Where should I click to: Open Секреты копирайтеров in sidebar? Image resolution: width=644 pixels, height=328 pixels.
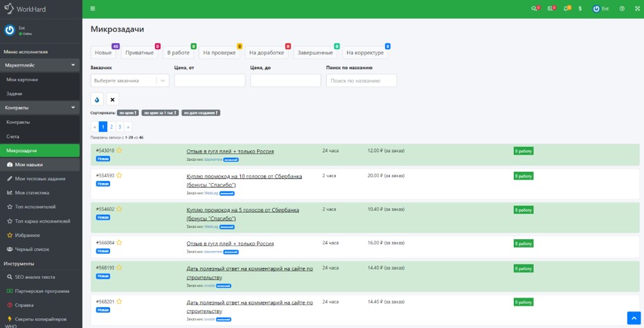(x=40, y=320)
